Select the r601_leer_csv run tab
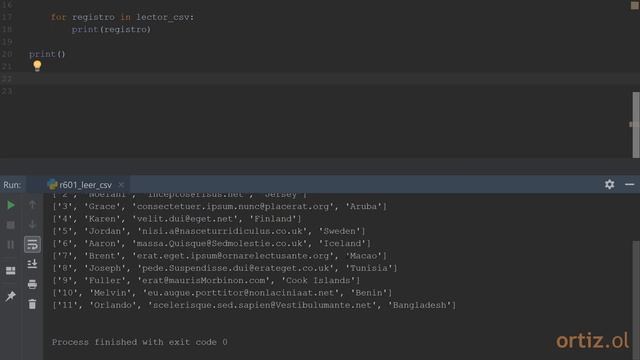 [x=80, y=185]
